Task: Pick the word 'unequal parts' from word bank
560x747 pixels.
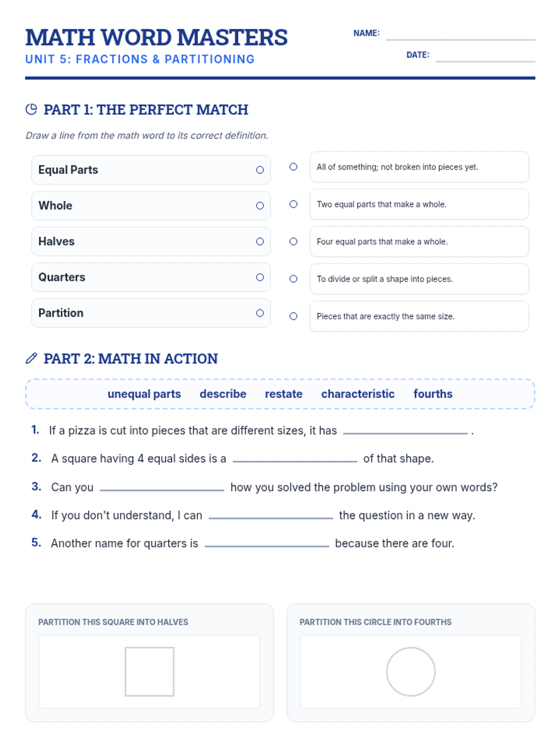Action: click(144, 394)
